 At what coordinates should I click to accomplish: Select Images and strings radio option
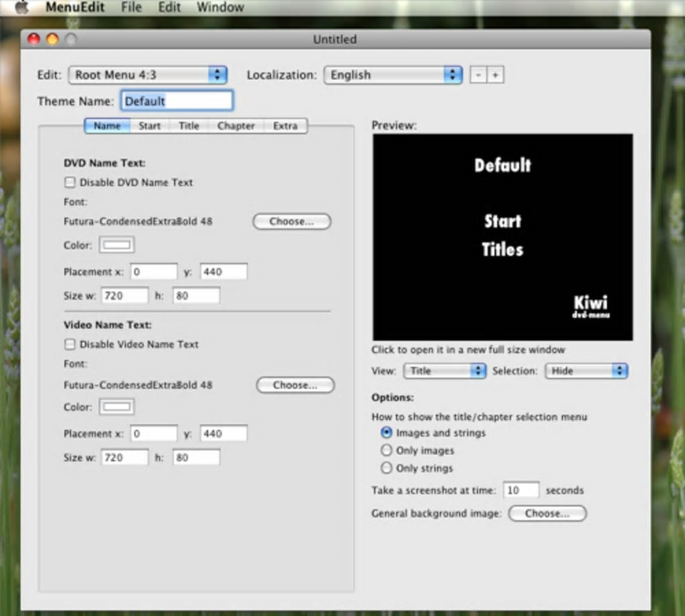pos(386,433)
